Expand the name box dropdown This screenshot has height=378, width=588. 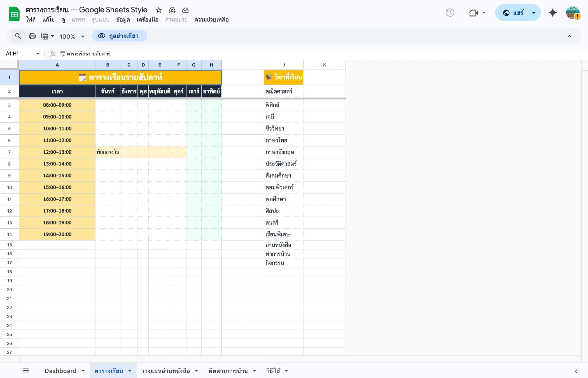coord(37,53)
